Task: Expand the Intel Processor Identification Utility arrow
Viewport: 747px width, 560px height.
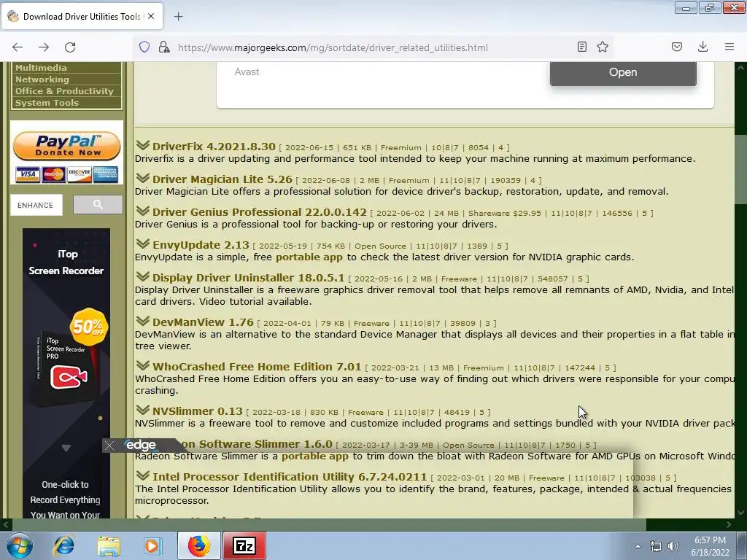Action: [x=142, y=475]
